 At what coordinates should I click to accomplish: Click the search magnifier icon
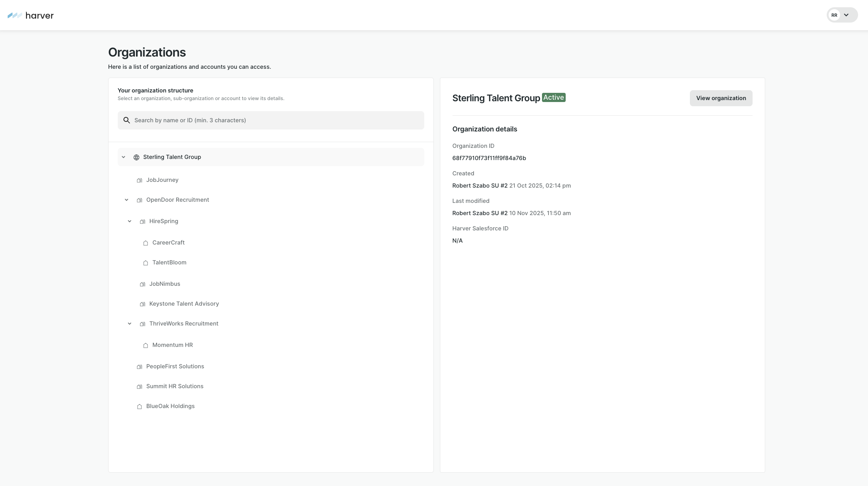point(127,120)
